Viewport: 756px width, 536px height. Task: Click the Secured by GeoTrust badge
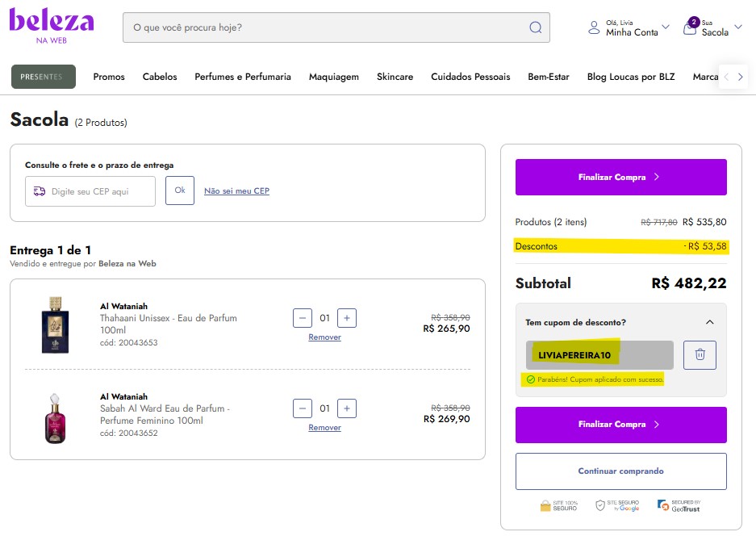click(679, 505)
